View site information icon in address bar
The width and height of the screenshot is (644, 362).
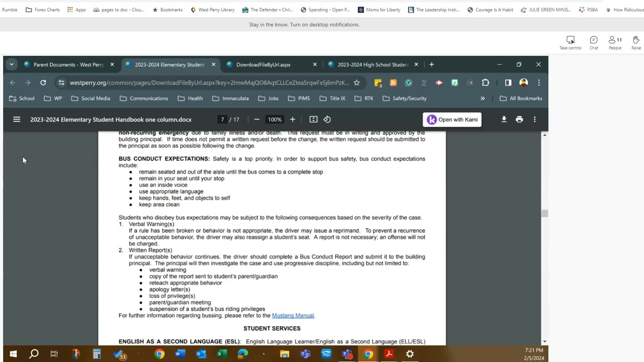pyautogui.click(x=61, y=82)
